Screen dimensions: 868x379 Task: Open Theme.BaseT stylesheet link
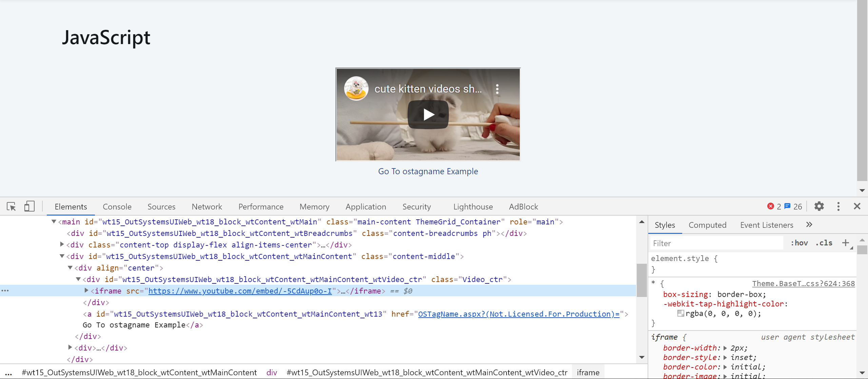pos(803,283)
